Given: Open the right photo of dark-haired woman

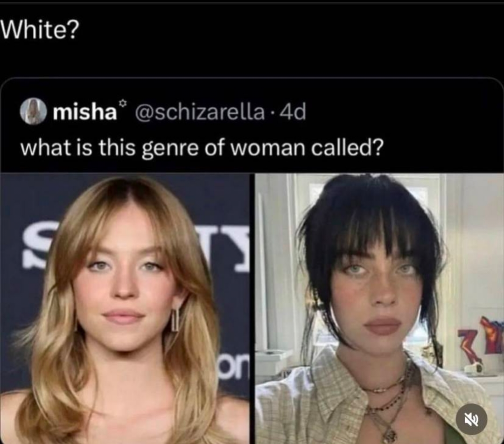Looking at the screenshot, I should click(x=379, y=308).
